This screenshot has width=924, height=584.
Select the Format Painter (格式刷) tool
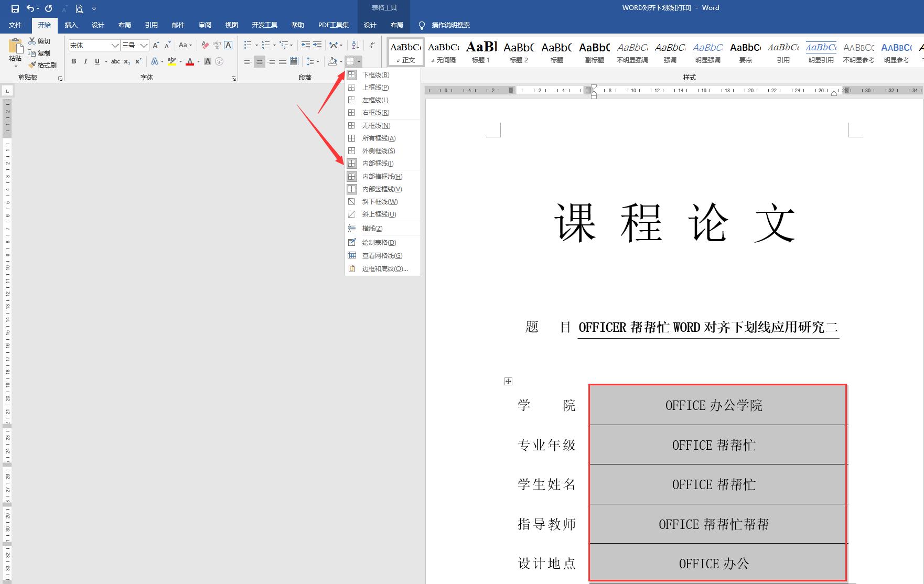tap(43, 64)
